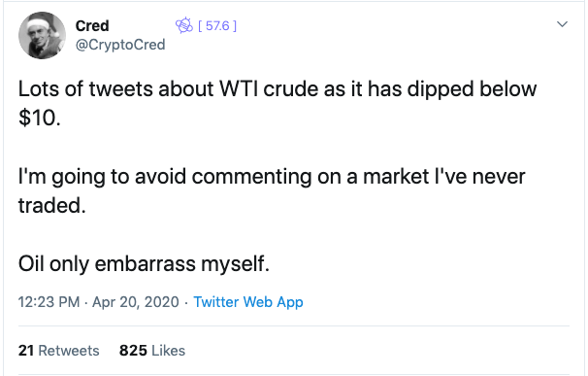This screenshot has width=588, height=376.
Task: Click Cred's profile avatar photo
Action: [x=42, y=35]
